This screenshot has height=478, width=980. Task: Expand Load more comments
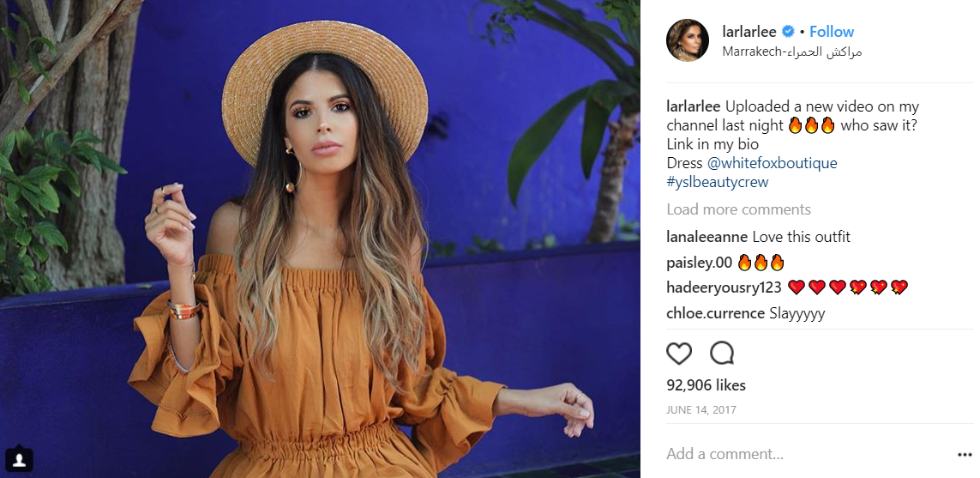click(738, 209)
